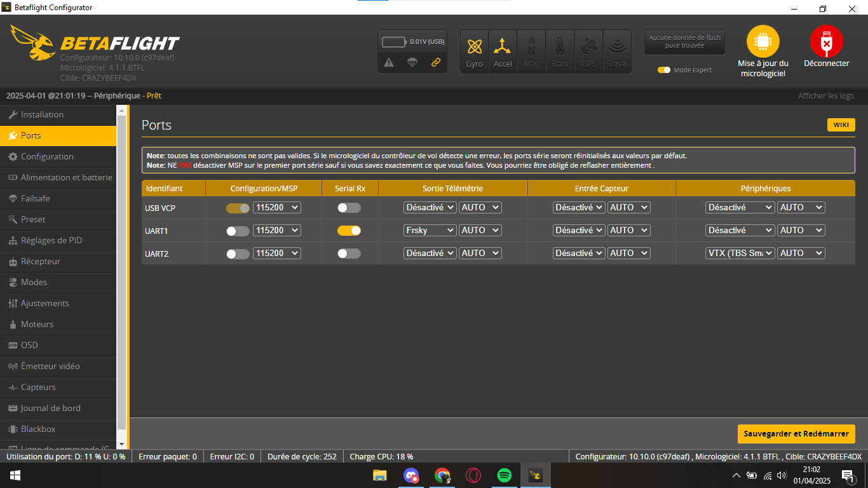Click Afficher les logs link

(x=825, y=96)
